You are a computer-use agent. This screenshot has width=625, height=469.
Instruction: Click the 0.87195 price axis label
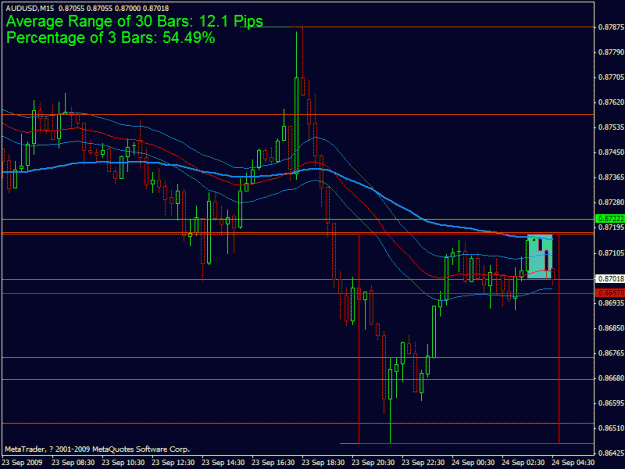(611, 227)
